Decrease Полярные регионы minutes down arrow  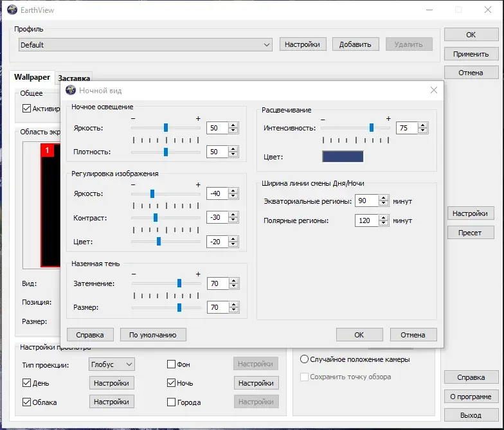tap(383, 224)
